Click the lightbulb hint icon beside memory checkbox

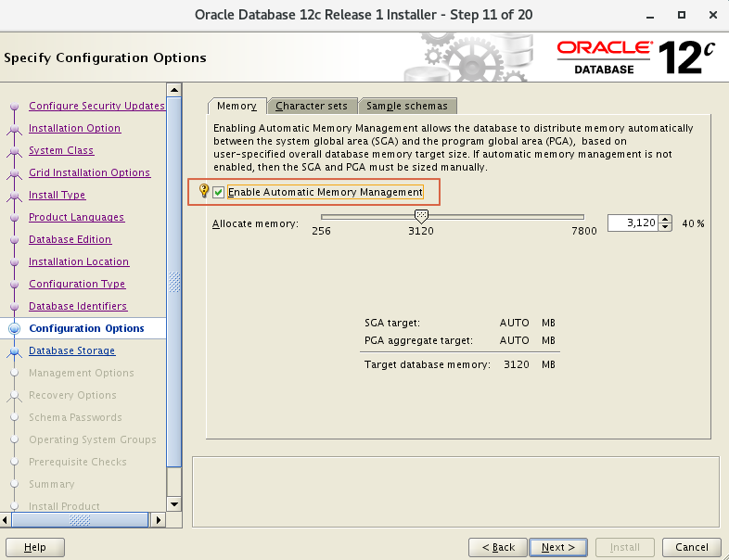[204, 191]
